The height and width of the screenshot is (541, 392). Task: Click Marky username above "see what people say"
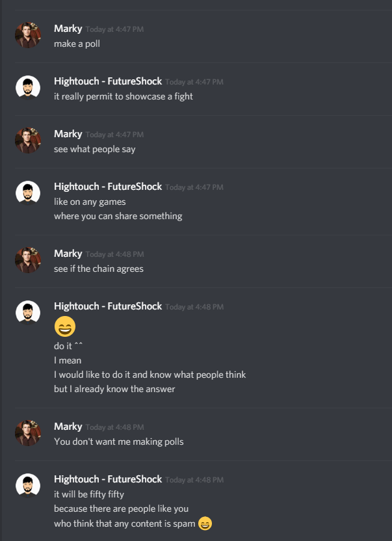coord(68,134)
